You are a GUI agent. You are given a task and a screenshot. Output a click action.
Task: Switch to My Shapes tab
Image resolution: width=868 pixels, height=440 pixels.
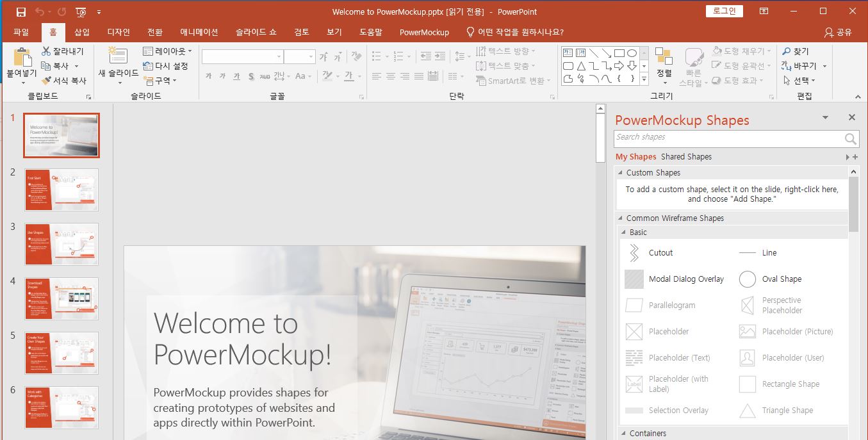click(635, 157)
